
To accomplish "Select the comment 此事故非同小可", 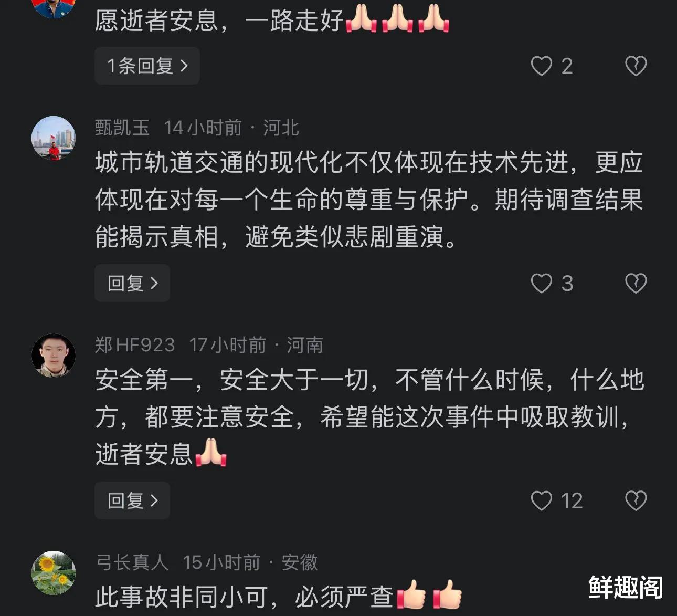I will pyautogui.click(x=279, y=596).
